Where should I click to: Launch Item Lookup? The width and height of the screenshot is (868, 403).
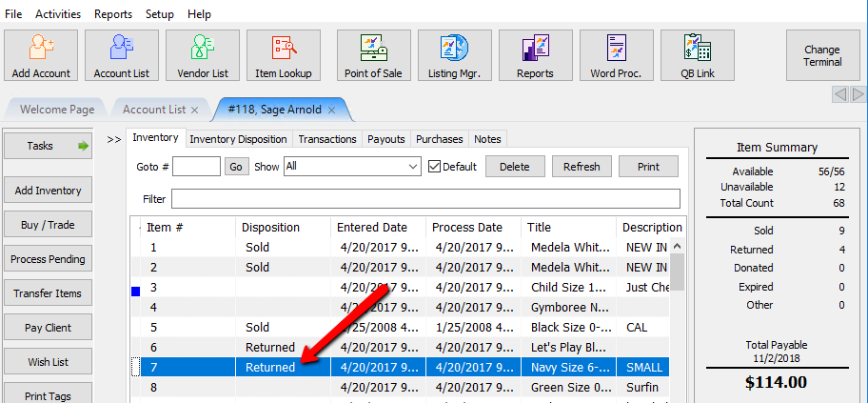[284, 55]
